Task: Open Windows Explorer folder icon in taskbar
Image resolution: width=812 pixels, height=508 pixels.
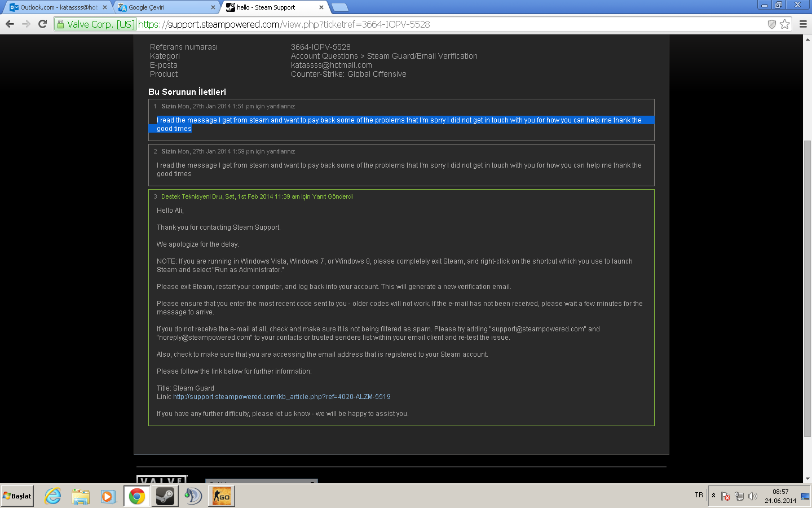Action: click(x=81, y=496)
